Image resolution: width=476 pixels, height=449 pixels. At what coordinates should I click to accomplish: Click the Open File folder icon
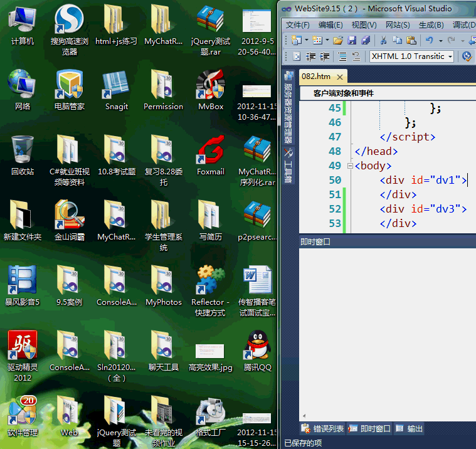(338, 40)
